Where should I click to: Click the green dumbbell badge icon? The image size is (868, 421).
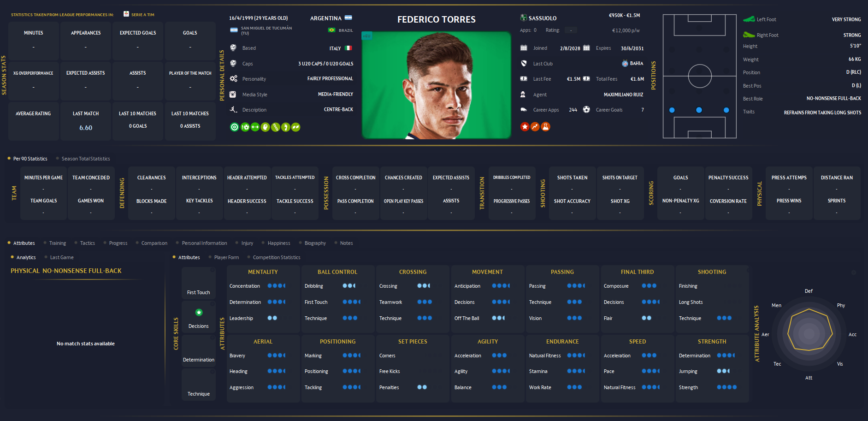point(255,127)
